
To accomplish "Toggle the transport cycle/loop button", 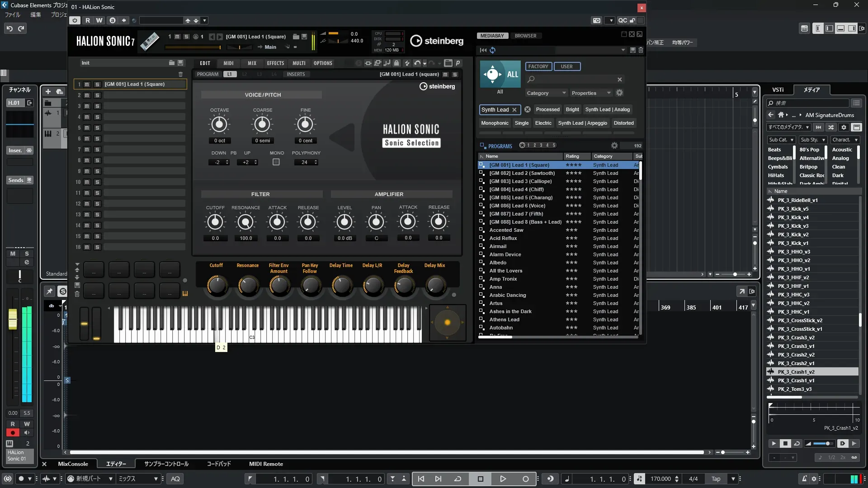I will pyautogui.click(x=458, y=479).
